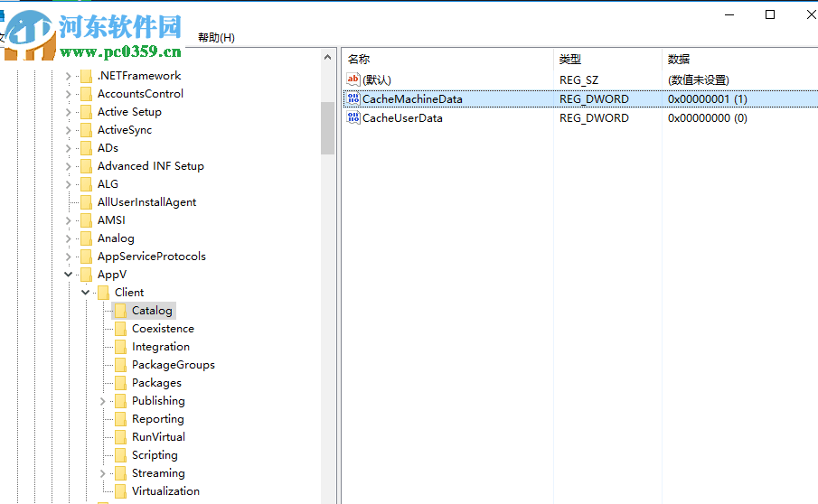
Task: Click the Integration folder icon
Action: point(120,347)
